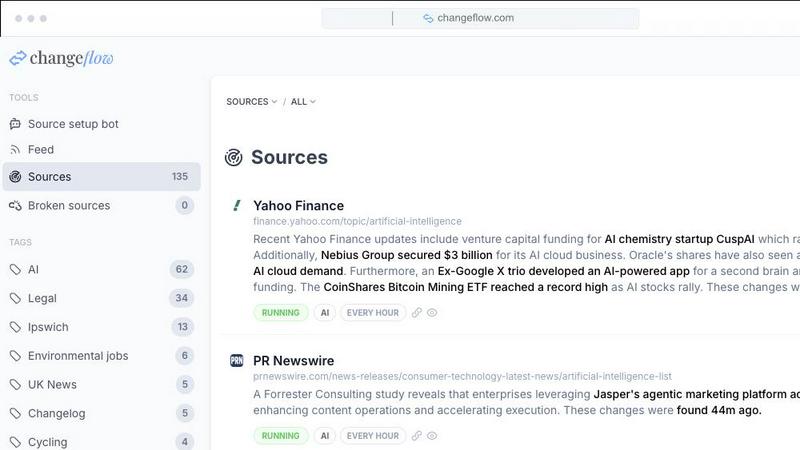The image size is (800, 450).
Task: Toggle eye icon on PR Newswire row
Action: click(x=432, y=436)
